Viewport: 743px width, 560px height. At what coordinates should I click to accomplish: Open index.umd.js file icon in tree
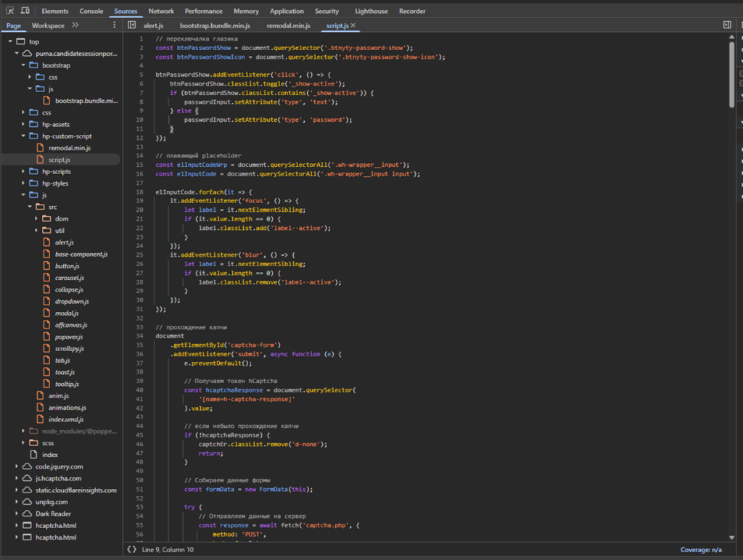pos(41,419)
